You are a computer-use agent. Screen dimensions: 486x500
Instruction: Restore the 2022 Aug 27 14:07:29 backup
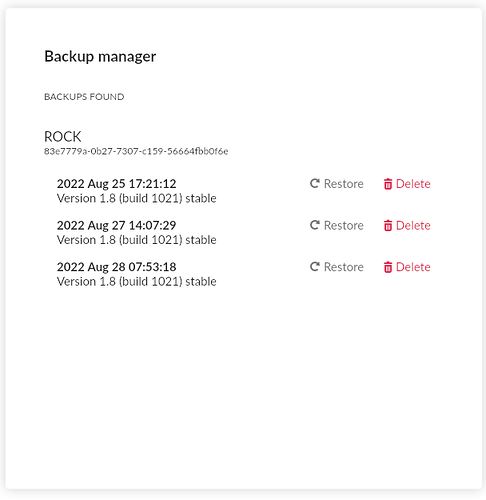[x=337, y=225]
